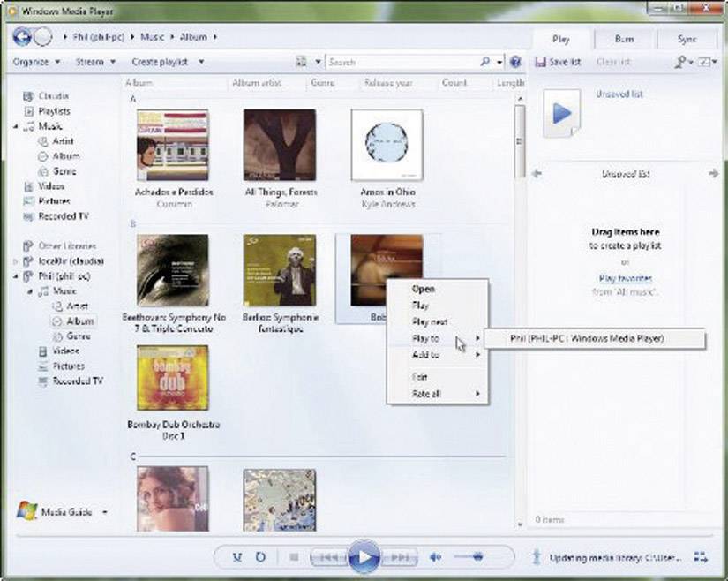Stop playback with the Stop button
Screen dimensions: 728x581
point(294,556)
